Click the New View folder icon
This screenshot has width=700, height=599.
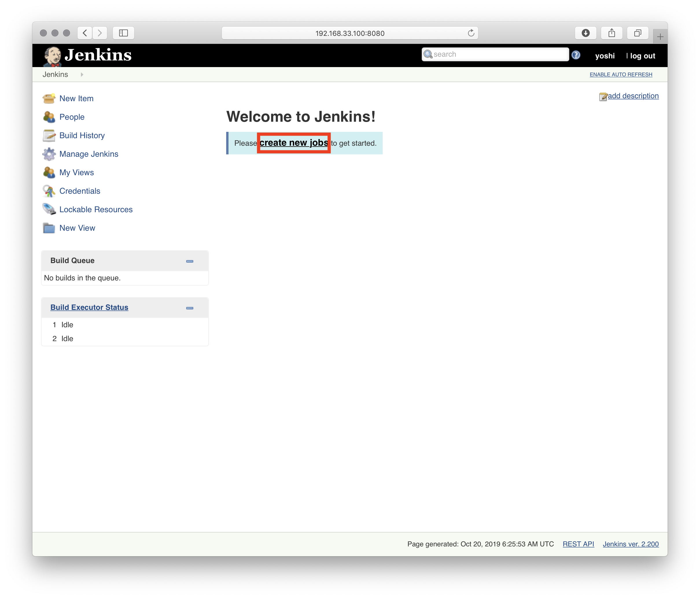point(49,228)
